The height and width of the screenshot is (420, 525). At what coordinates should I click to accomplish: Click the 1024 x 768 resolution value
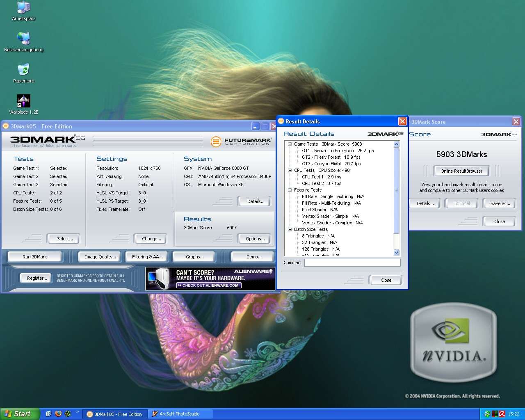[x=149, y=168]
